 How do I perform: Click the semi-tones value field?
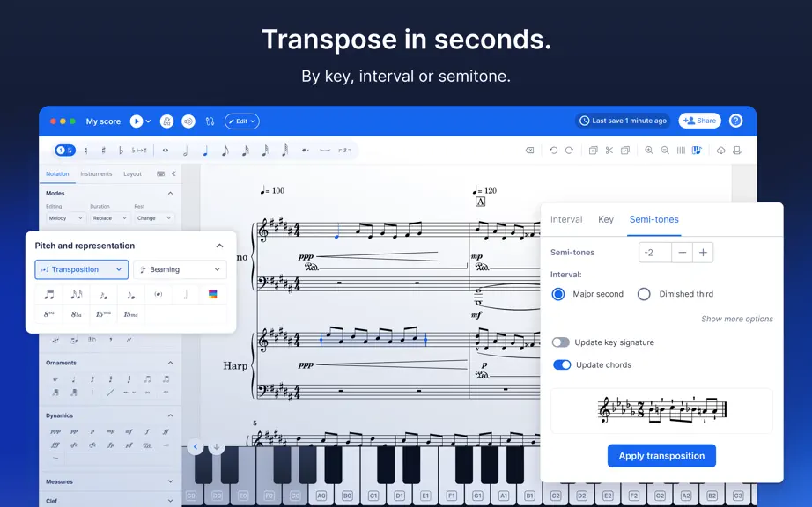point(655,253)
